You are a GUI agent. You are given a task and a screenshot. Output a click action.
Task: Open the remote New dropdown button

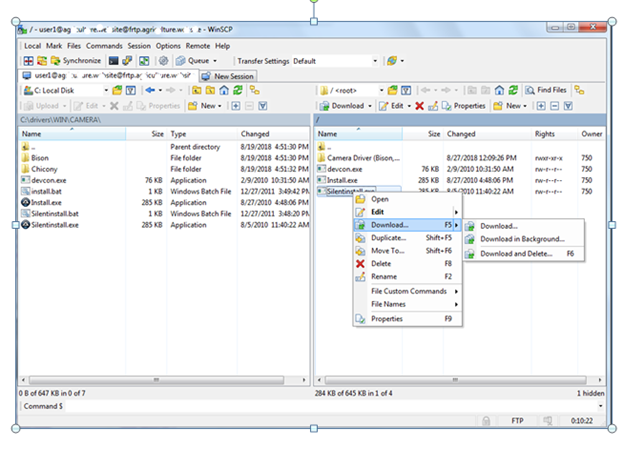pos(510,106)
